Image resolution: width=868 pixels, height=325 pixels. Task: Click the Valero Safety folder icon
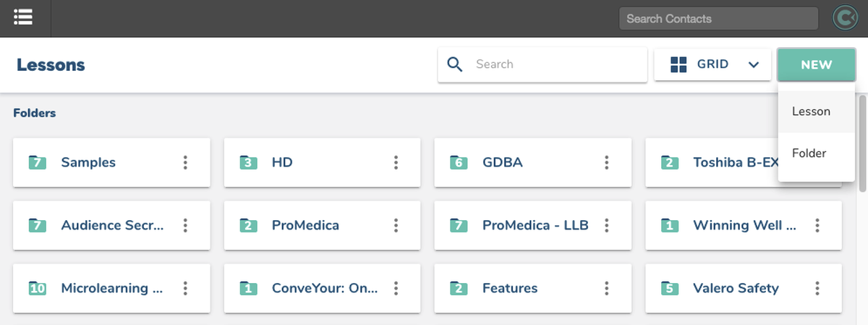click(670, 289)
